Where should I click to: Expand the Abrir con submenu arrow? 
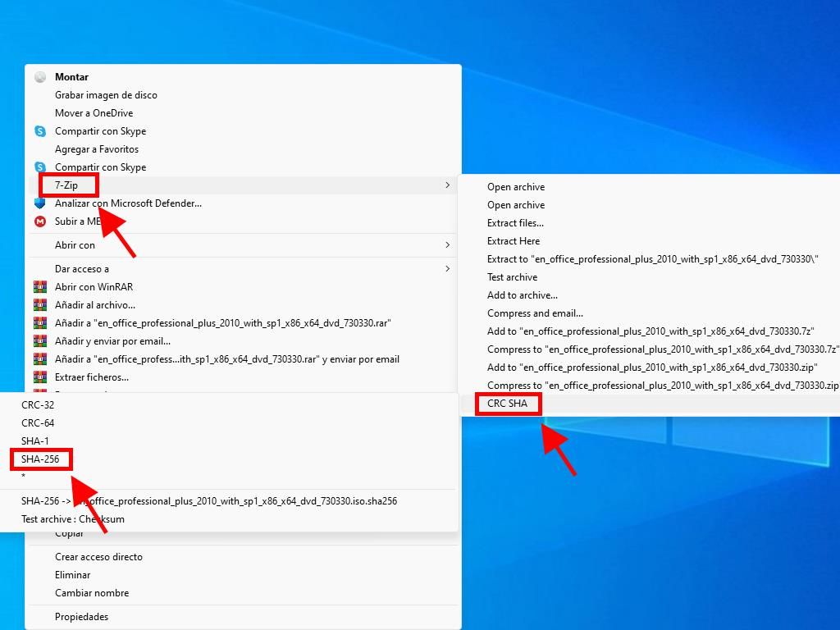(447, 245)
